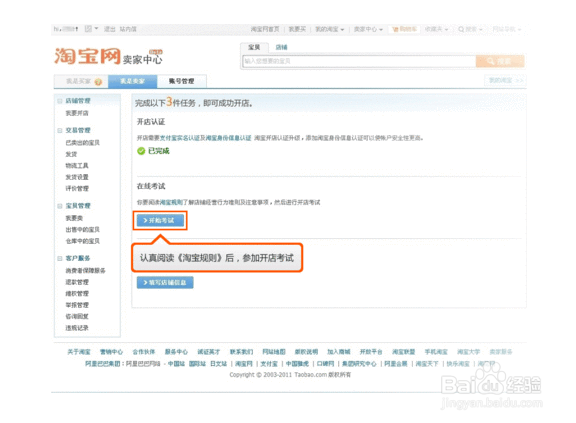Click the 退出 logout link
576x423 pixels.
pyautogui.click(x=109, y=29)
